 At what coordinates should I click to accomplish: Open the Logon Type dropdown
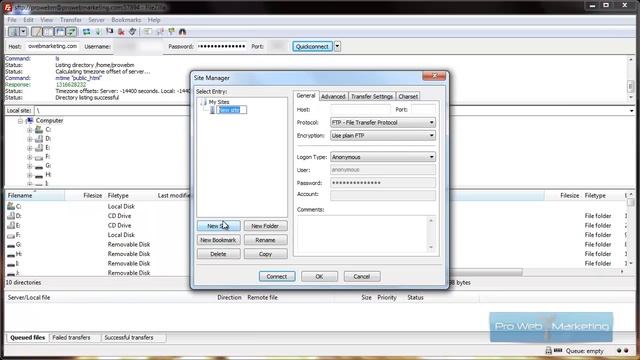coord(382,157)
